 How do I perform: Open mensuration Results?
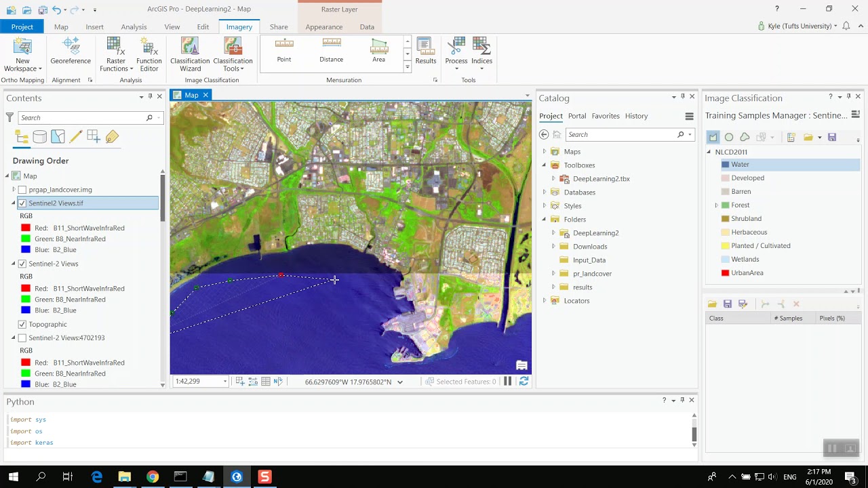[x=426, y=52]
